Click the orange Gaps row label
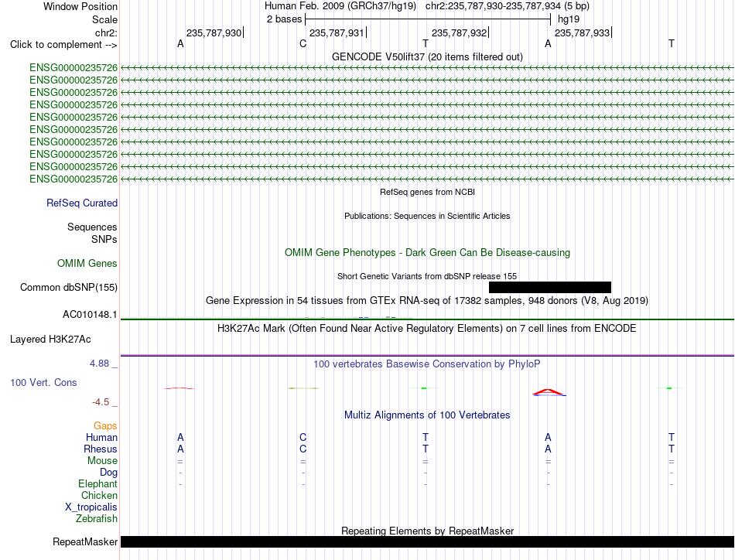 click(105, 425)
